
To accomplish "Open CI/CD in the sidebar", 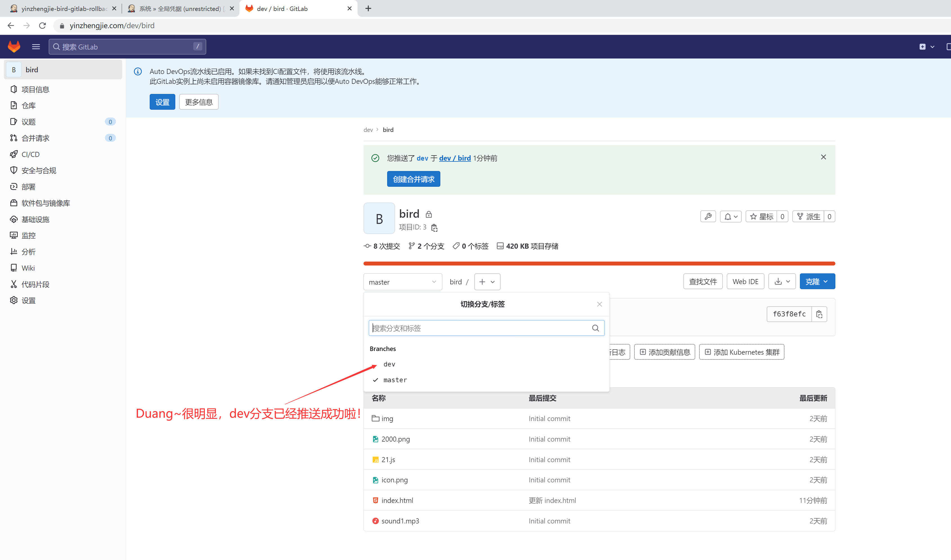I will (x=30, y=154).
